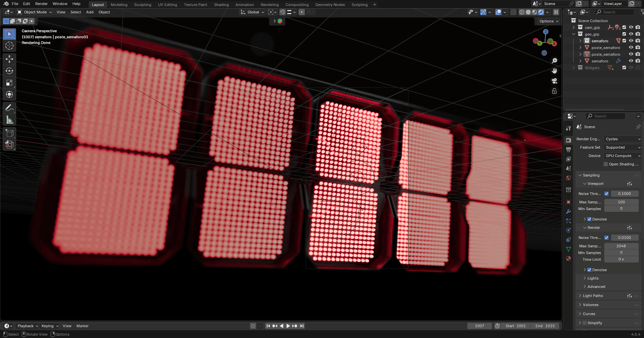Open the Object Mode dropdown
The width and height of the screenshot is (644, 338).
[35, 12]
